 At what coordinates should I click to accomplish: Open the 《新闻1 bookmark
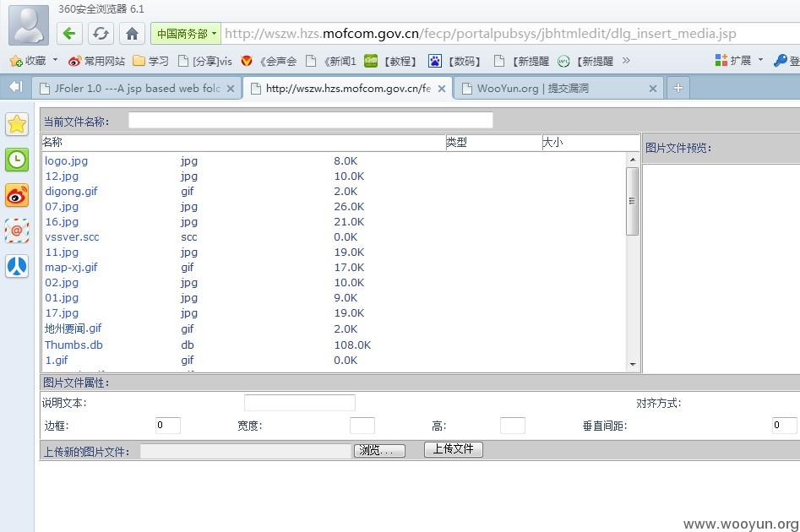pyautogui.click(x=331, y=61)
